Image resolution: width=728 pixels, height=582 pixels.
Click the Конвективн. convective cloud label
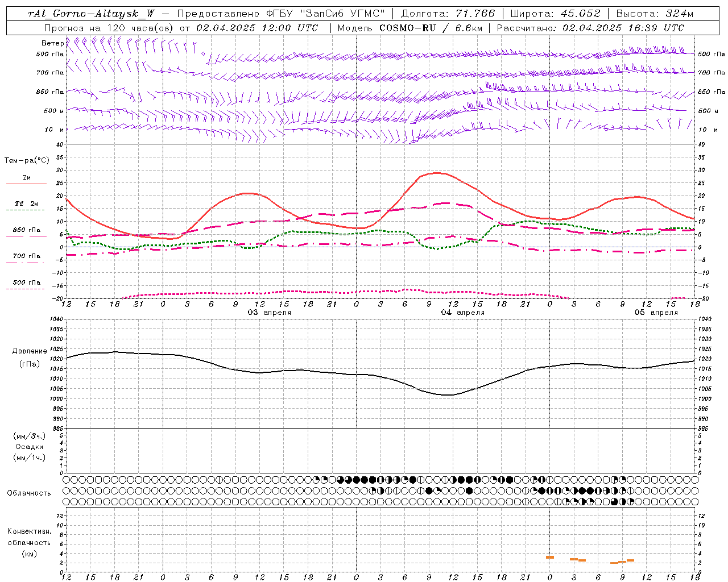[x=29, y=531]
